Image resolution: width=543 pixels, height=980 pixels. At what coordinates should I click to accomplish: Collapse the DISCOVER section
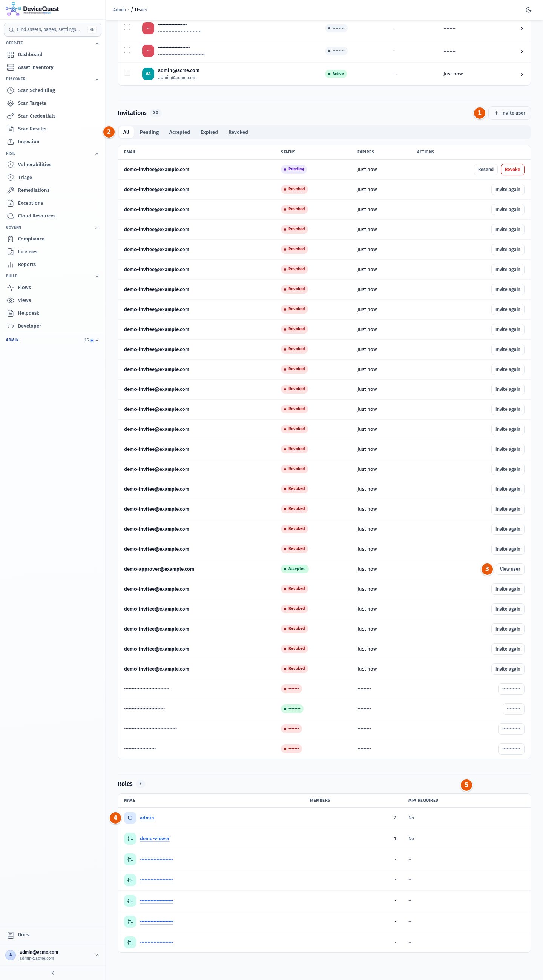[97, 79]
